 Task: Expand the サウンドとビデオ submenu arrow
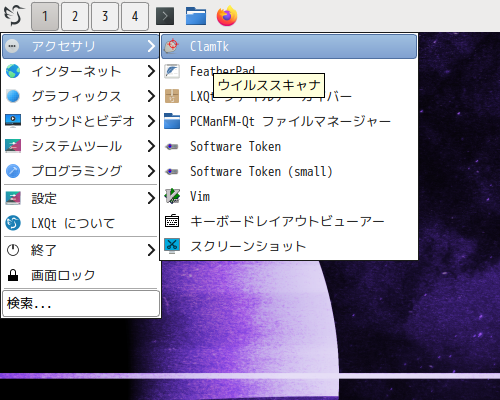(x=151, y=121)
